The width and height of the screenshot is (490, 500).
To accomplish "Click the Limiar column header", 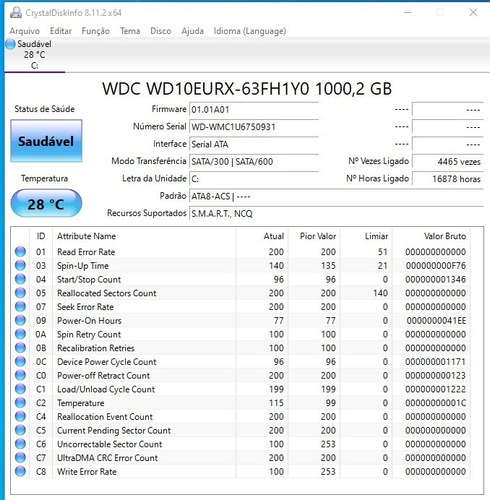I will tap(366, 236).
